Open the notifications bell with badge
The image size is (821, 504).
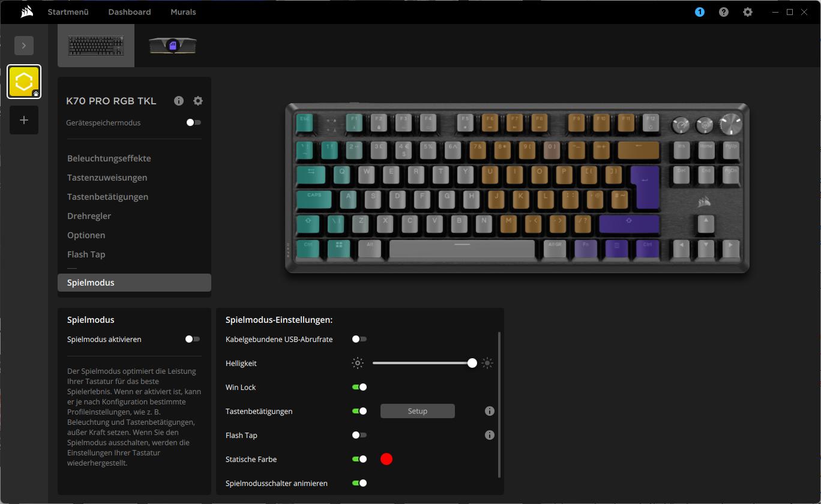(x=700, y=12)
